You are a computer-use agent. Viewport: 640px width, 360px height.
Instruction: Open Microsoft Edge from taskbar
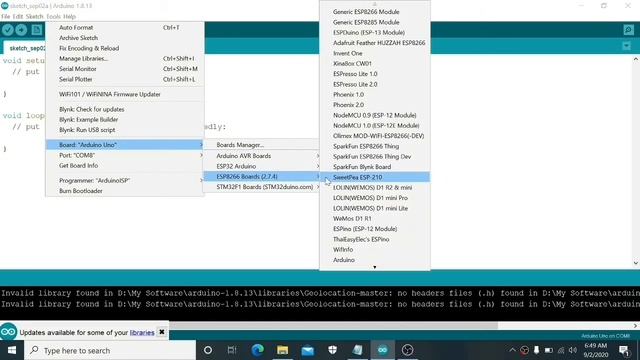[258, 350]
